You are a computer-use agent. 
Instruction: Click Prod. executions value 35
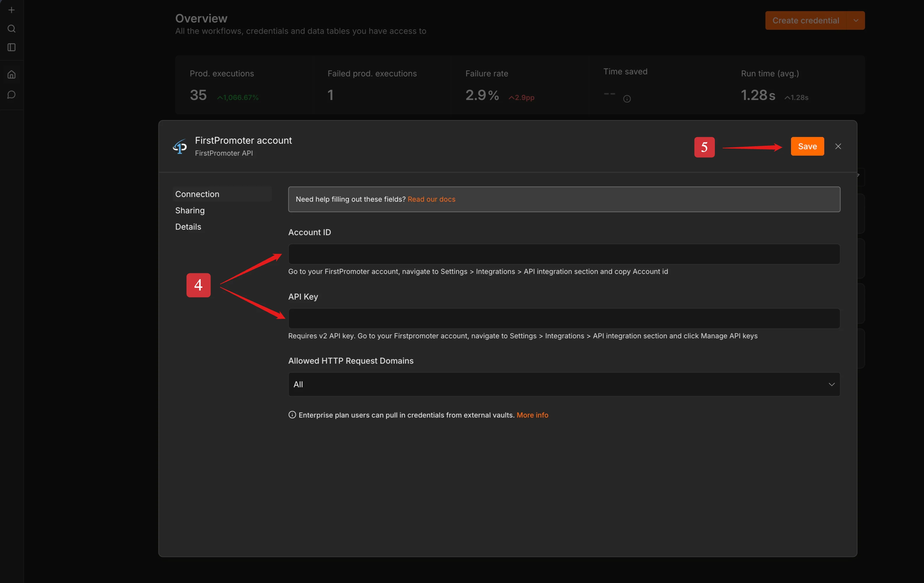[x=198, y=95]
